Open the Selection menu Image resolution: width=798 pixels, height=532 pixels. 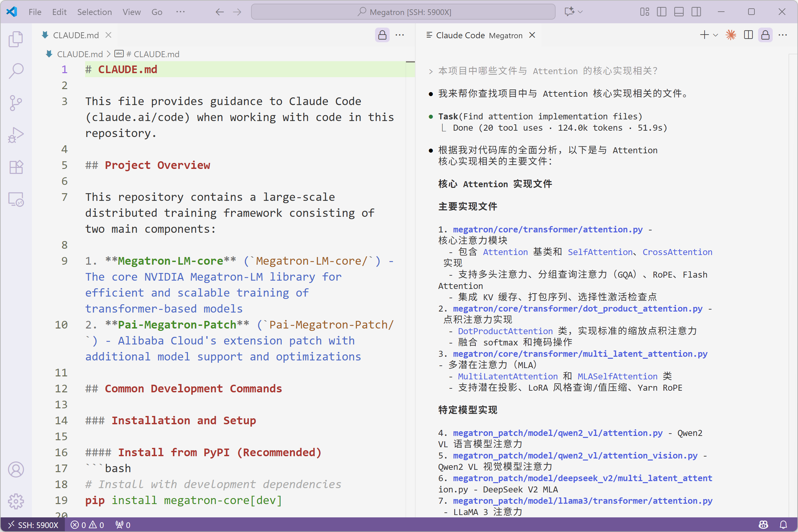click(x=95, y=12)
